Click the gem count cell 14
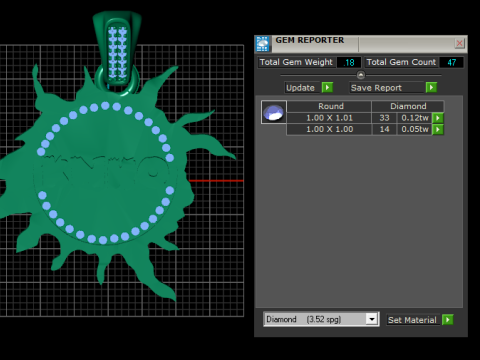The image size is (480, 360). pos(384,129)
